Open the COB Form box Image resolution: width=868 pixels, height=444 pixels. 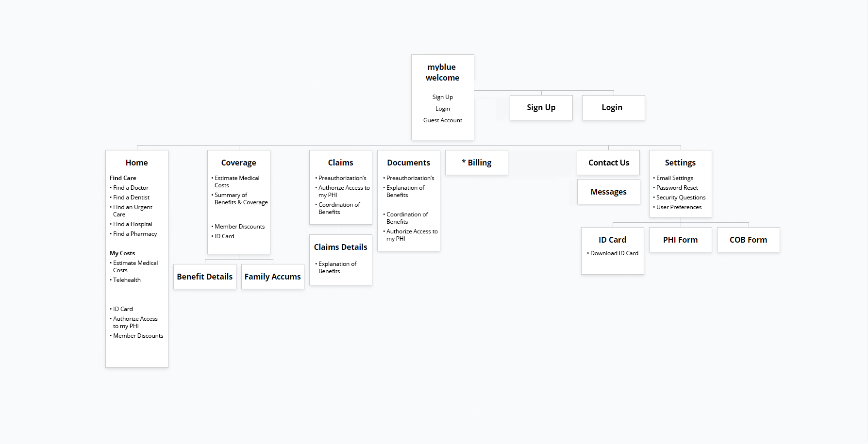click(748, 240)
